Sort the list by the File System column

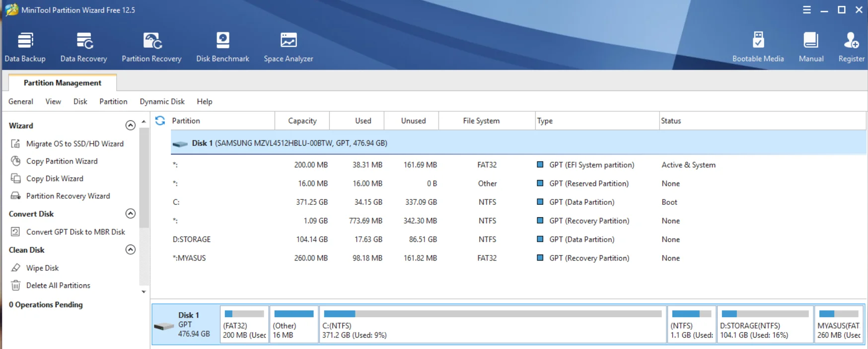tap(487, 121)
